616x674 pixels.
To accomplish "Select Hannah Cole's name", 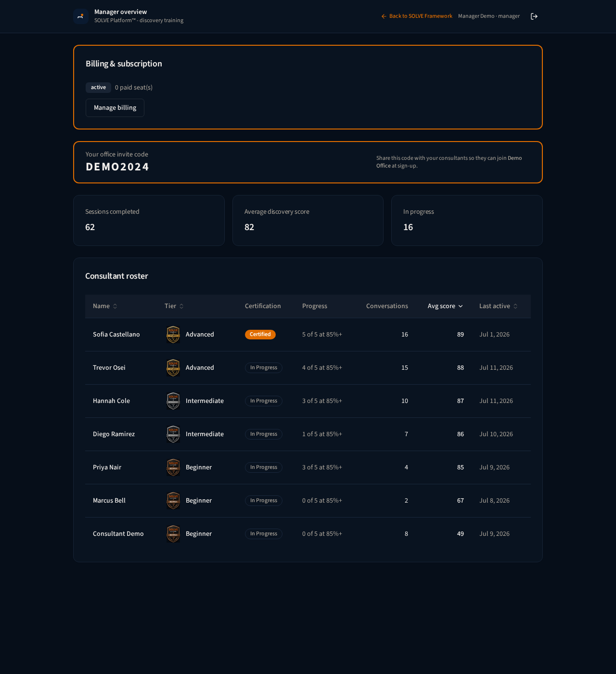I will (111, 401).
